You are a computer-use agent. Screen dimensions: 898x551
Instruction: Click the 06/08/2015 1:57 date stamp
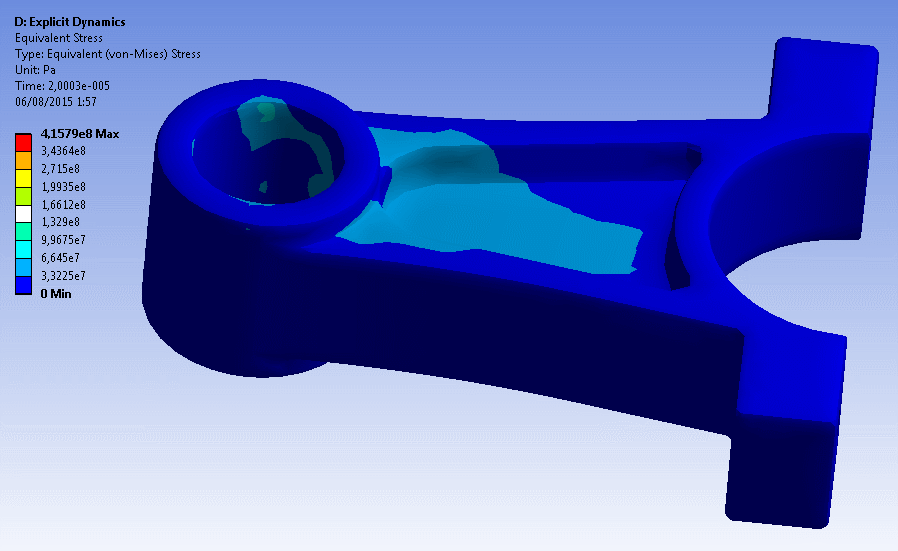tap(55, 102)
